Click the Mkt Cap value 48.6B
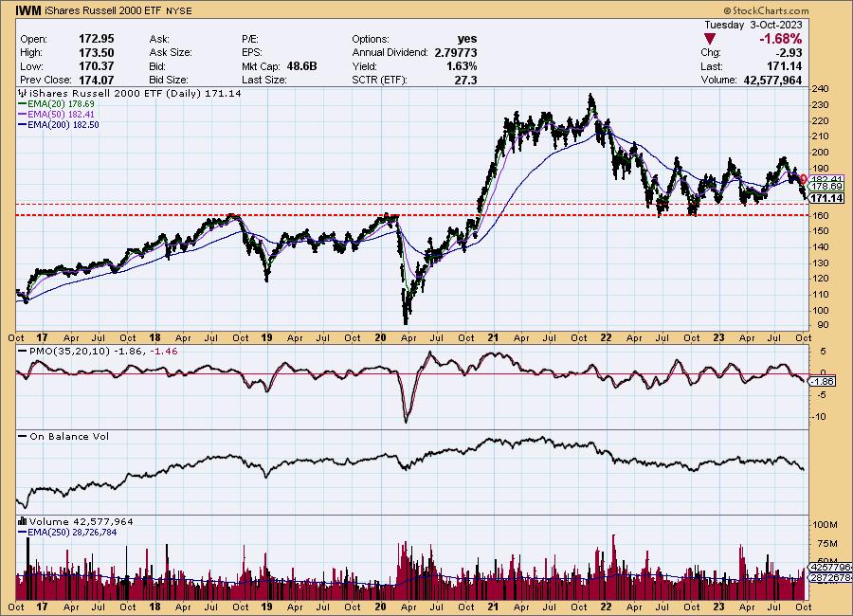 point(301,66)
